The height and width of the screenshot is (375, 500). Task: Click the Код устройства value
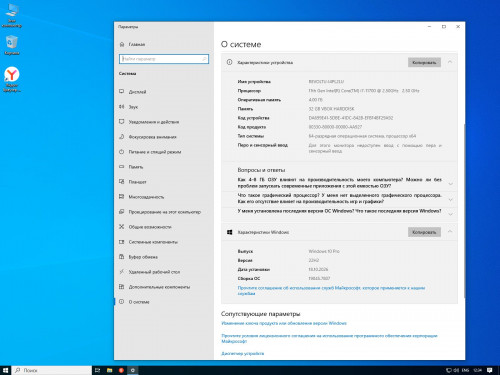pyautogui.click(x=351, y=118)
